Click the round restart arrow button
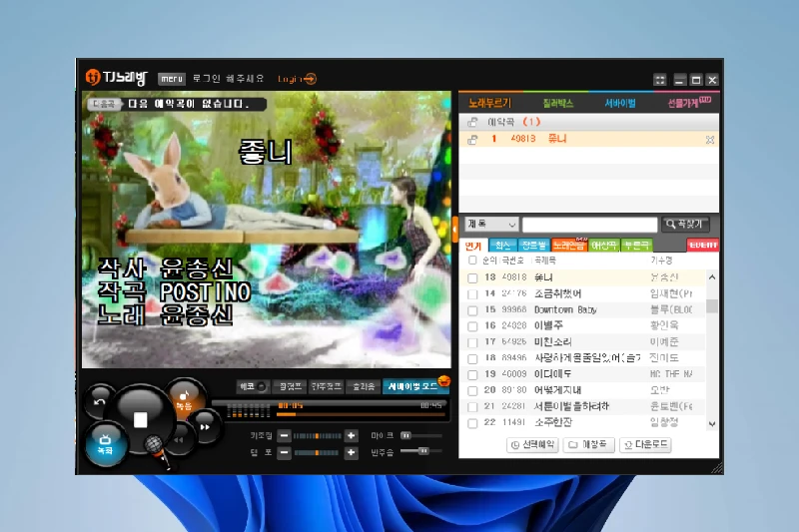Image resolution: width=799 pixels, height=532 pixels. (x=100, y=401)
